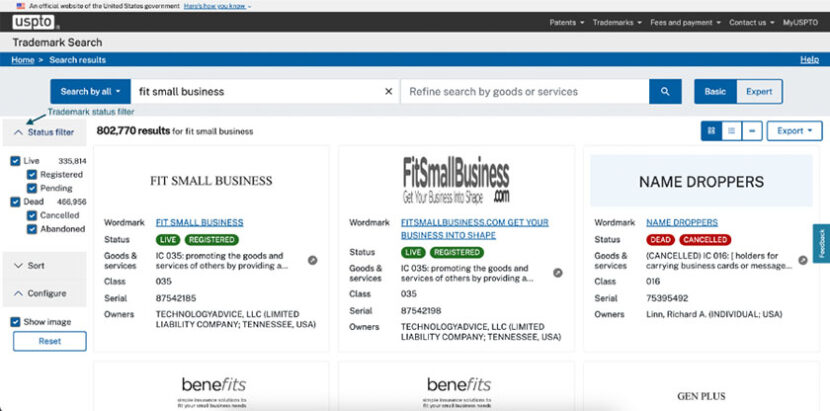The height and width of the screenshot is (411, 830).
Task: Open the Search by all dropdown
Action: pyautogui.click(x=91, y=92)
